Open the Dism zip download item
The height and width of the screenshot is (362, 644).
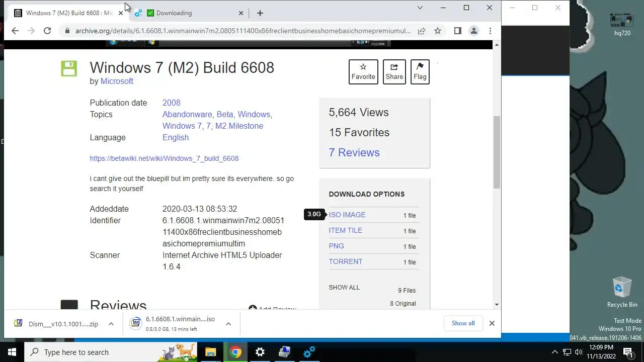click(56, 324)
